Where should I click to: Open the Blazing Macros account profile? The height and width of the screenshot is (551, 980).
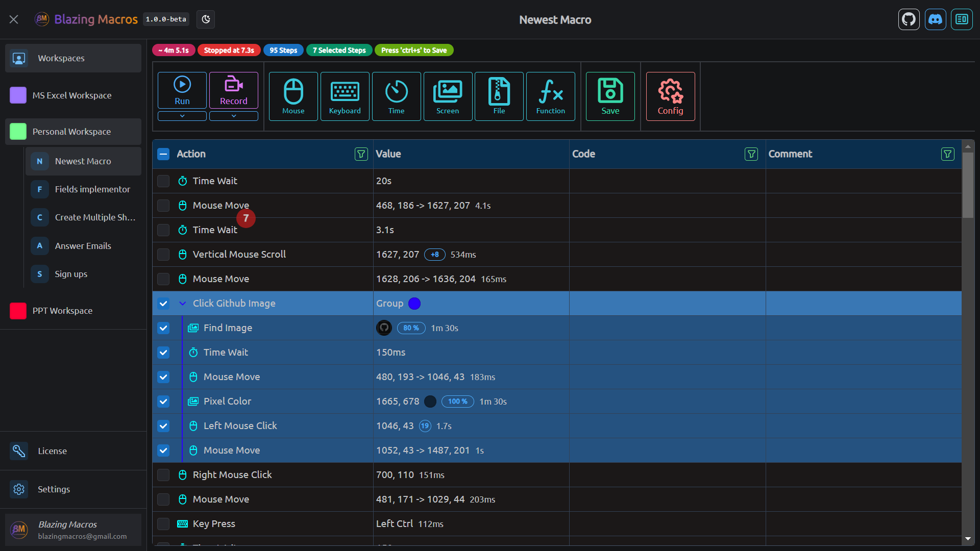[x=73, y=530]
